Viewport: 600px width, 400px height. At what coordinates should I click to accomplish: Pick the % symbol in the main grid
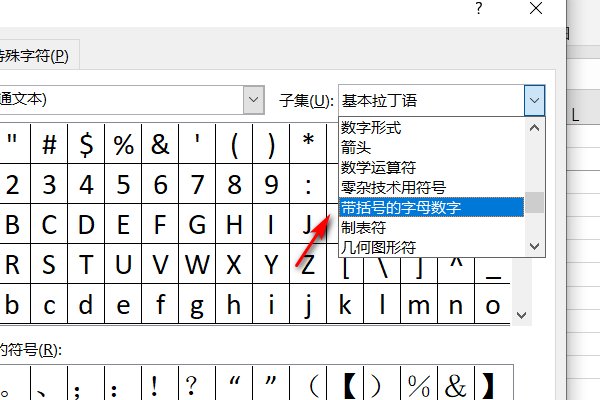click(x=123, y=144)
